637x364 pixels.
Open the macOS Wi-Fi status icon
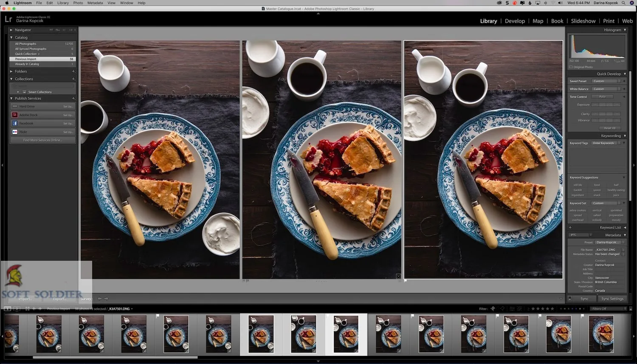tap(553, 3)
